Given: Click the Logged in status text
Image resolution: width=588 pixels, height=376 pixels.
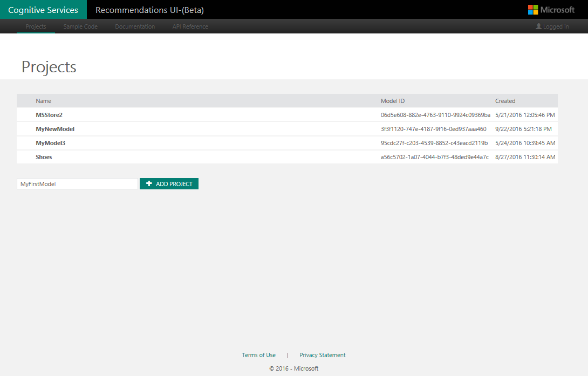Looking at the screenshot, I should (556, 26).
